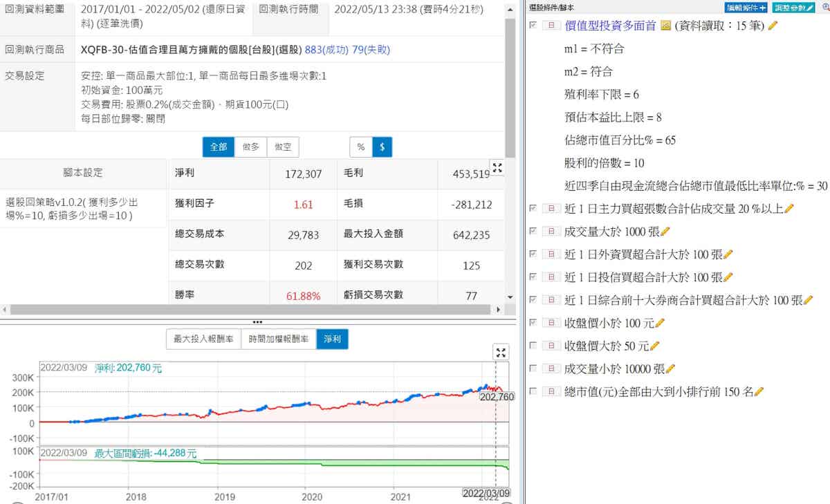Click the magnifier icon in top-right corner
This screenshot has height=504, width=830.
click(x=826, y=7)
